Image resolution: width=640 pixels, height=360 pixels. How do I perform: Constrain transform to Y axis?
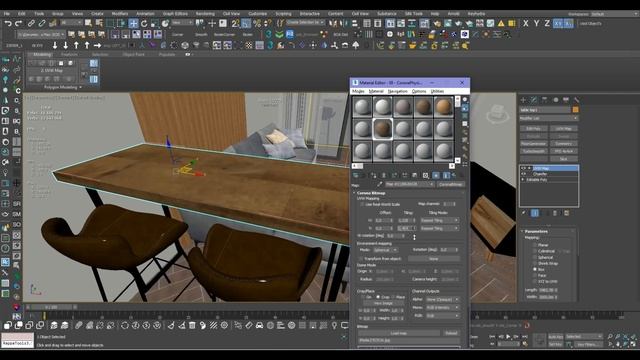pos(536,24)
